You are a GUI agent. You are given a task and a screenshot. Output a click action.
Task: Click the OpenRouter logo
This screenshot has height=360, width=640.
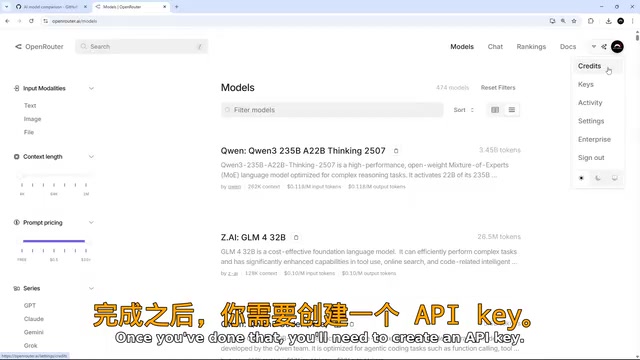pos(39,47)
